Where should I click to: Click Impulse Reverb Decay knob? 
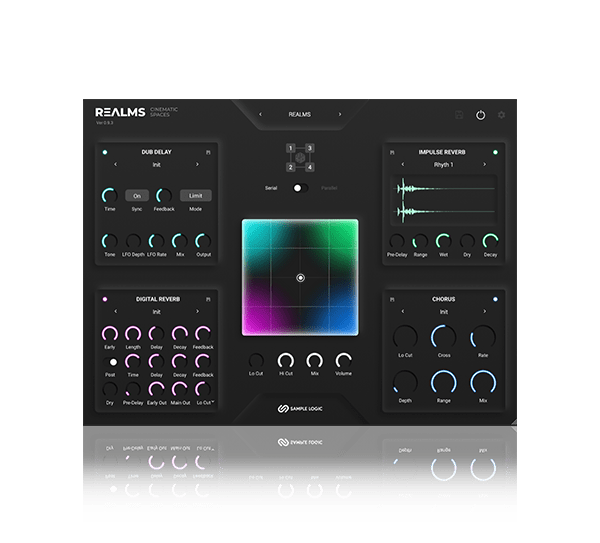pos(490,241)
